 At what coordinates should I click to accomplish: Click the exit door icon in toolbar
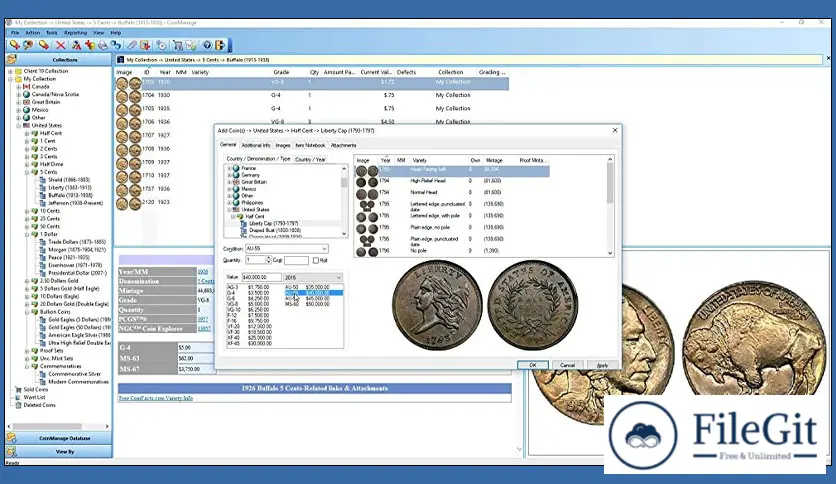click(x=220, y=46)
